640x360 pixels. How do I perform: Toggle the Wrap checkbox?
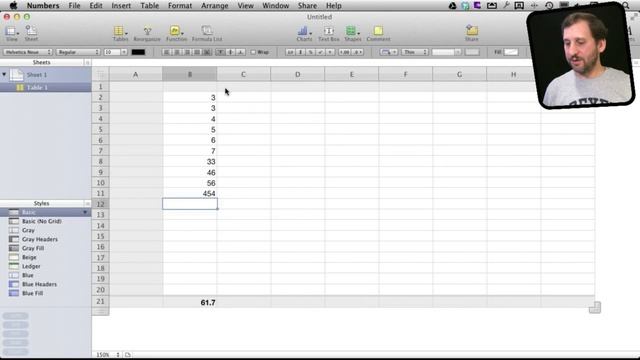tap(253, 52)
